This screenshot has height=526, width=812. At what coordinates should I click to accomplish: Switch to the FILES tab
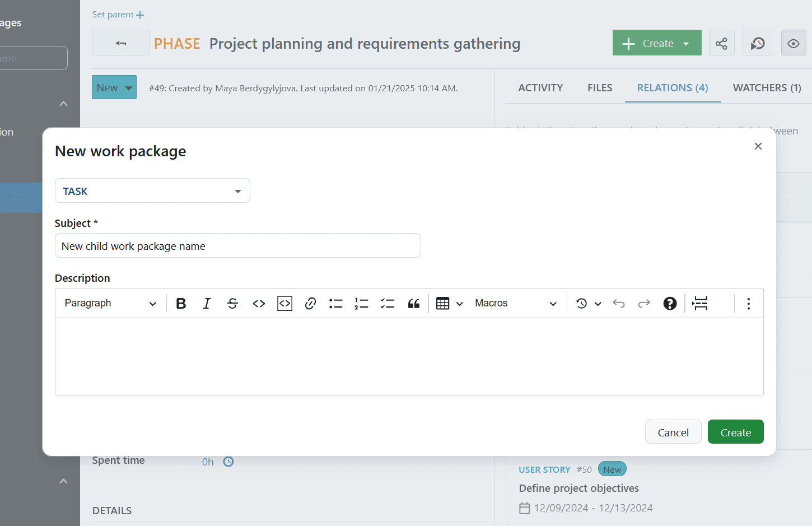click(x=600, y=87)
